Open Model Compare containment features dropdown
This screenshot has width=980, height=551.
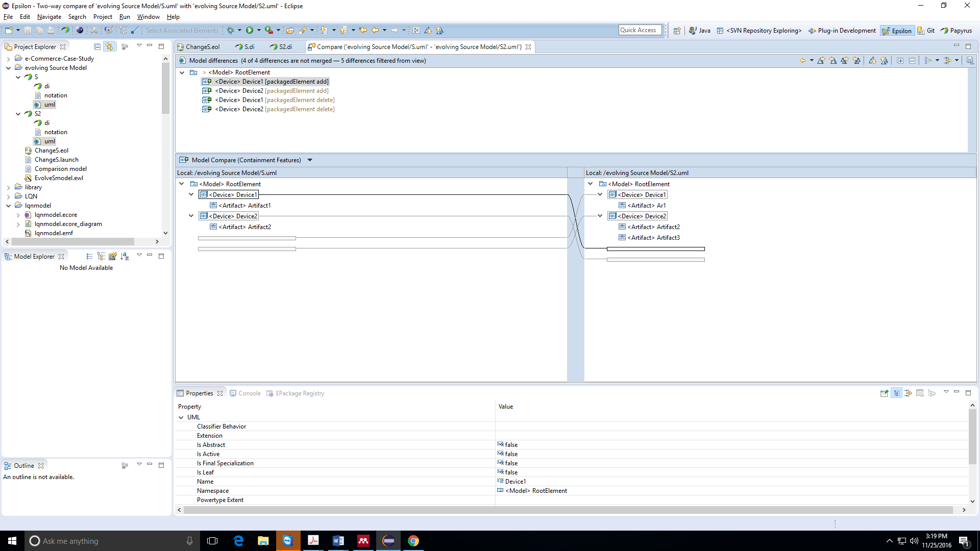[310, 160]
